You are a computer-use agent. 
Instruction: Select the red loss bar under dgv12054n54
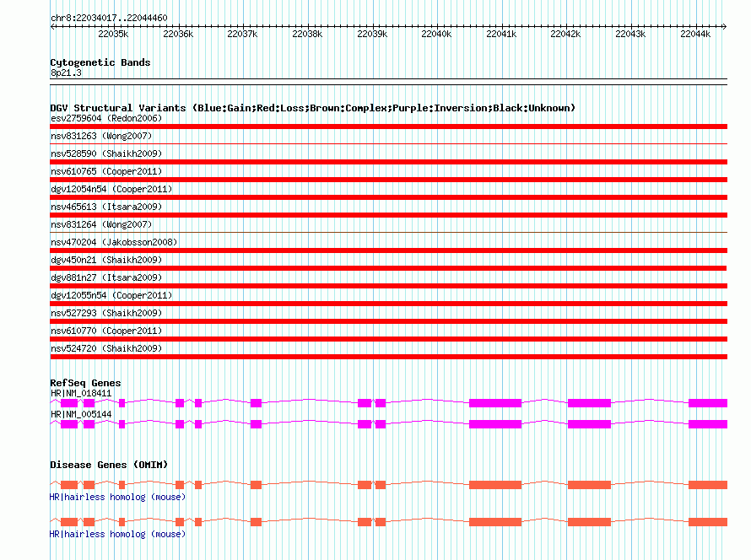tap(388, 197)
